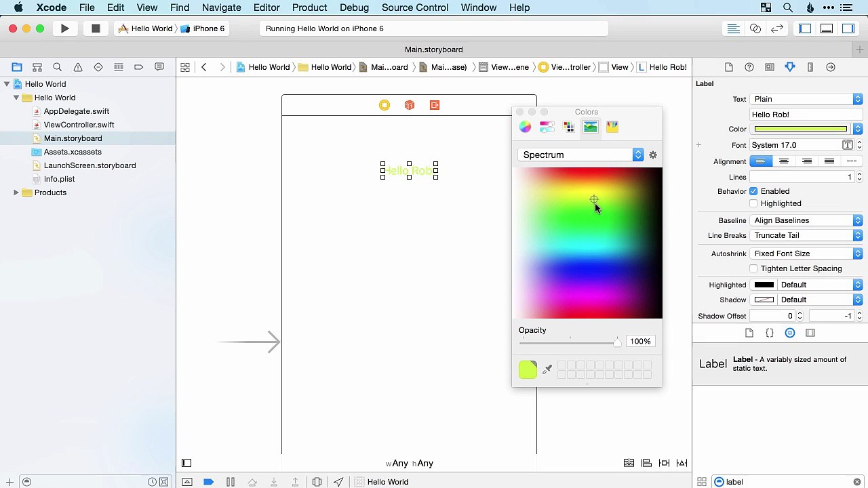The height and width of the screenshot is (488, 868).
Task: Click the Opacity slider handle
Action: [617, 342]
